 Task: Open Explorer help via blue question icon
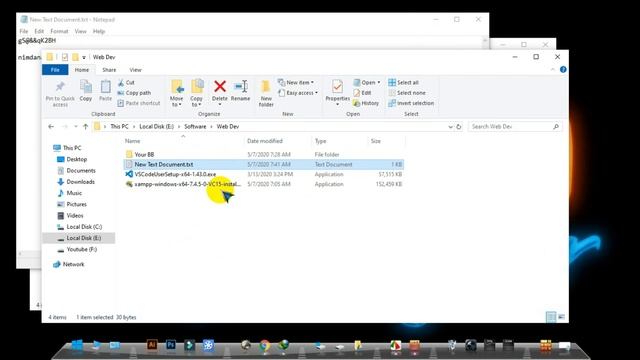point(563,70)
